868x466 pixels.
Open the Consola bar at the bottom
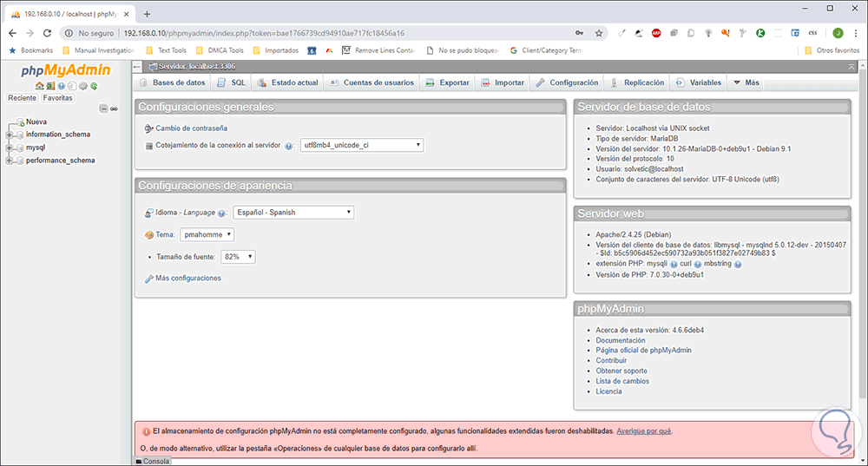(x=153, y=461)
